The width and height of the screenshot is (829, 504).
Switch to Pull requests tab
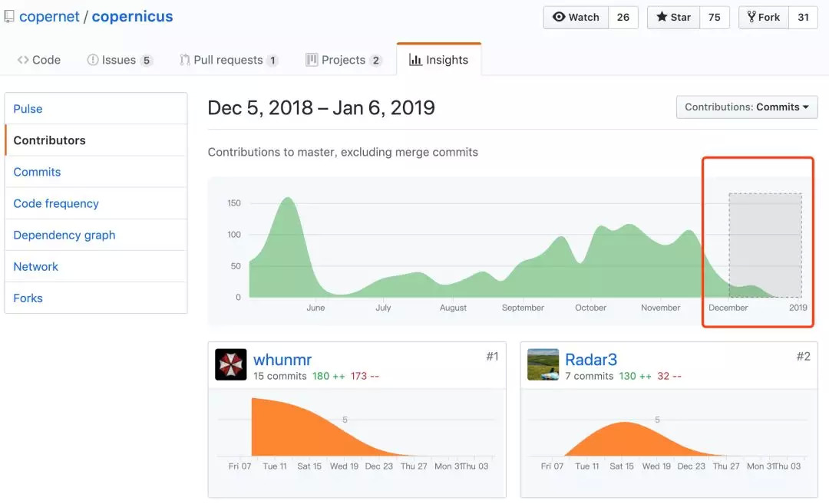pos(229,60)
